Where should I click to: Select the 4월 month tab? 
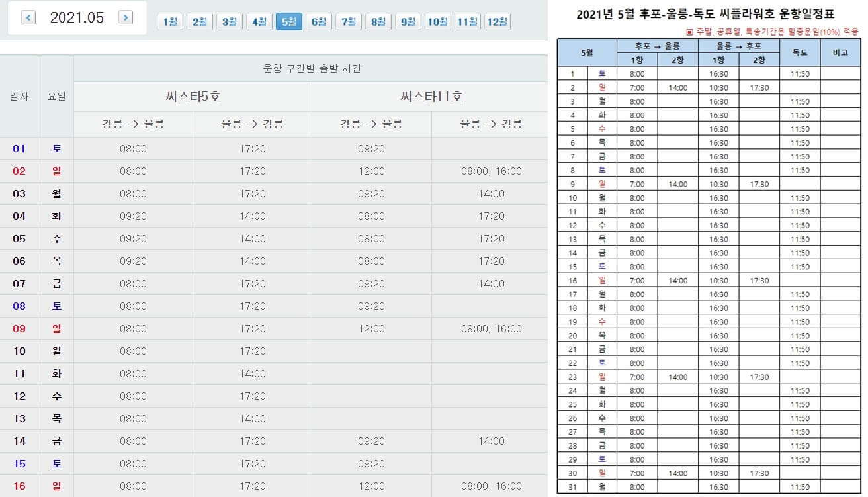pos(259,22)
